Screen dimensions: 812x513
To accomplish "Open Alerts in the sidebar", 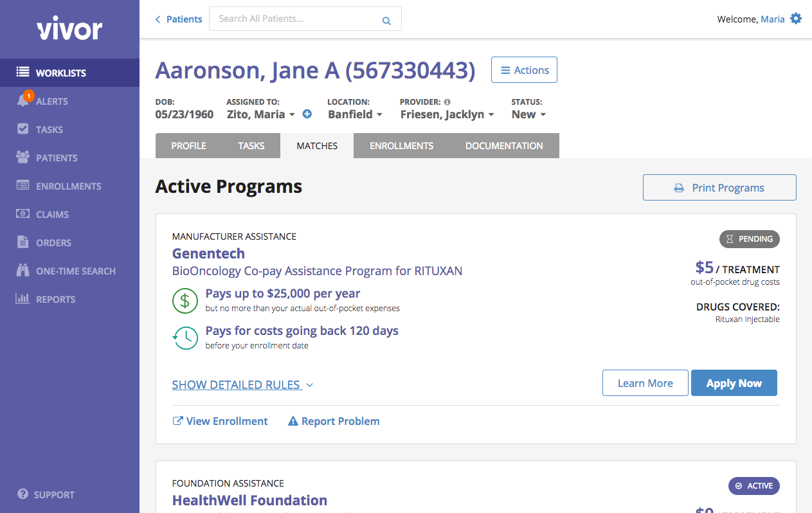I will coord(69,101).
